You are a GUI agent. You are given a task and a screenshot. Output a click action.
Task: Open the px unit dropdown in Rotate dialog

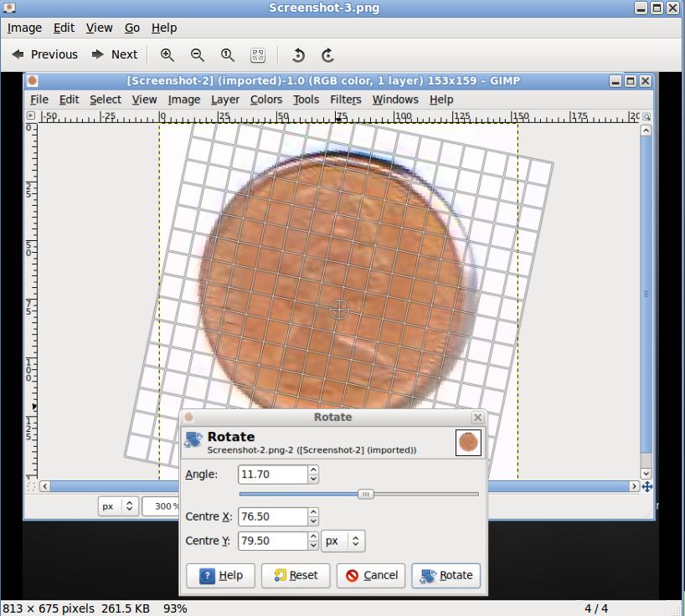click(343, 542)
